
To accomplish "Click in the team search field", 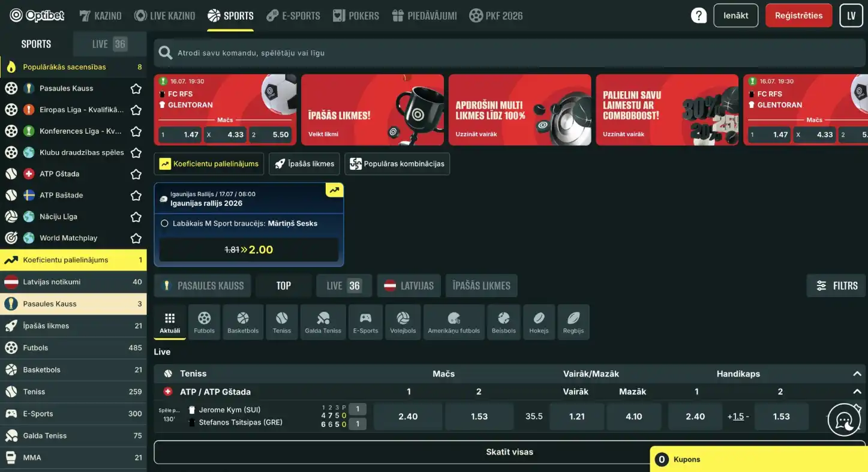I will coord(509,53).
